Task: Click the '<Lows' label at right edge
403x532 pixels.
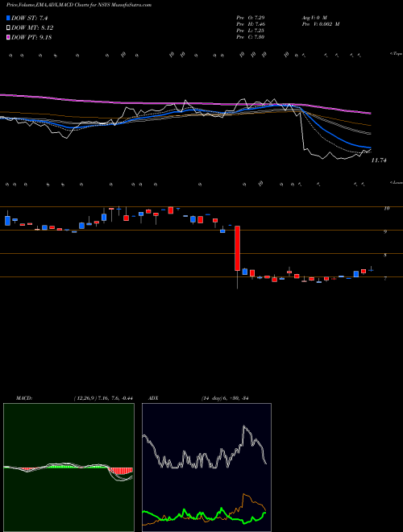Action: coord(396,182)
